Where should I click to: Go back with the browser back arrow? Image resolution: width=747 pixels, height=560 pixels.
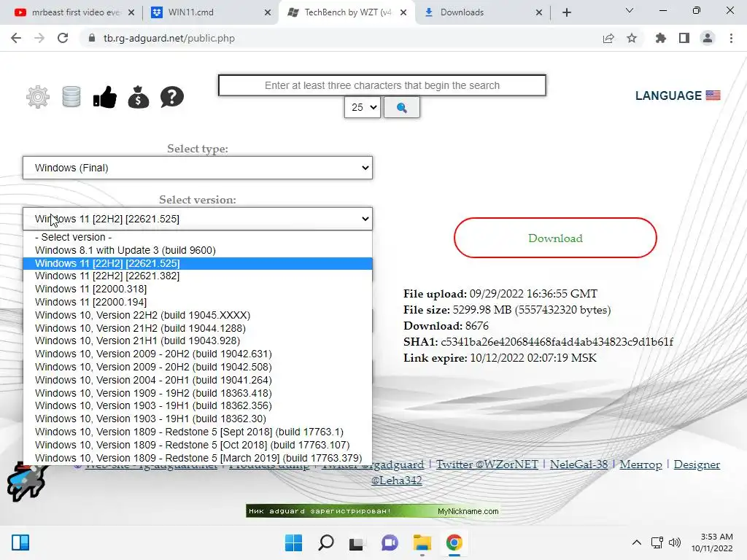click(x=16, y=38)
